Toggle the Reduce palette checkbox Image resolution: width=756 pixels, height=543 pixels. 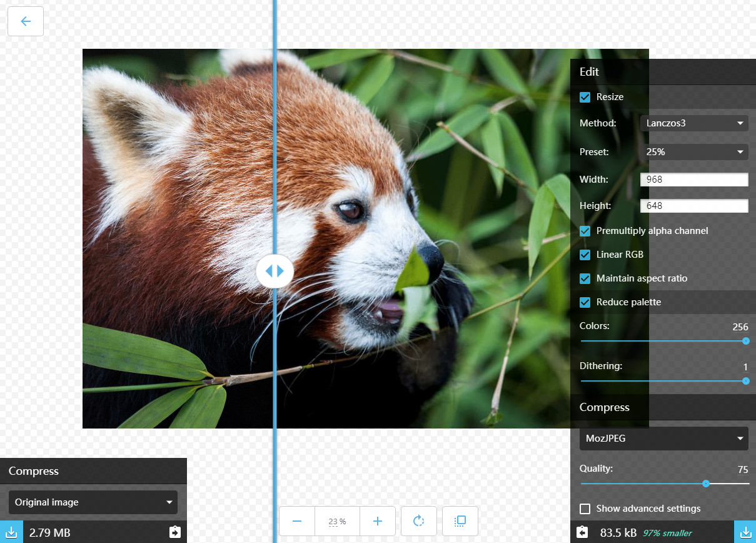pos(585,302)
